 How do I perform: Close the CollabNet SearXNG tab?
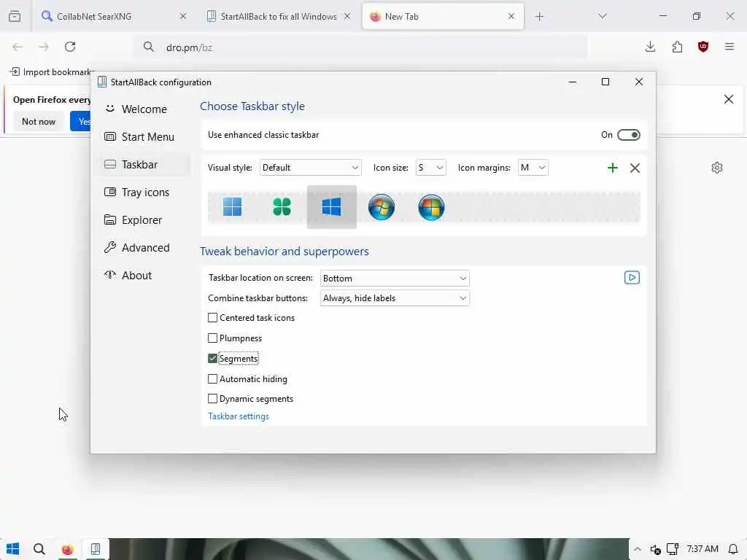[183, 17]
